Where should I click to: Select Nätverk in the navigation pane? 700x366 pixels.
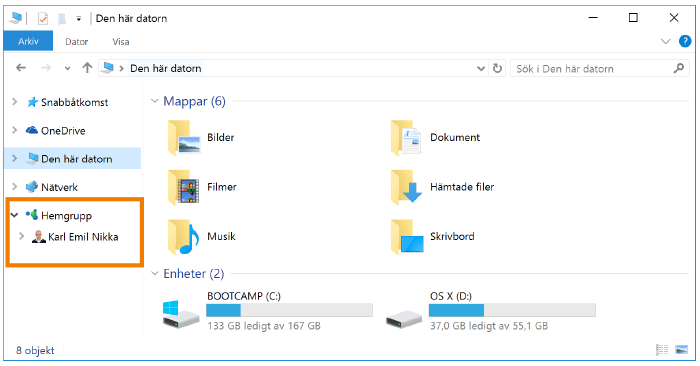pyautogui.click(x=59, y=187)
